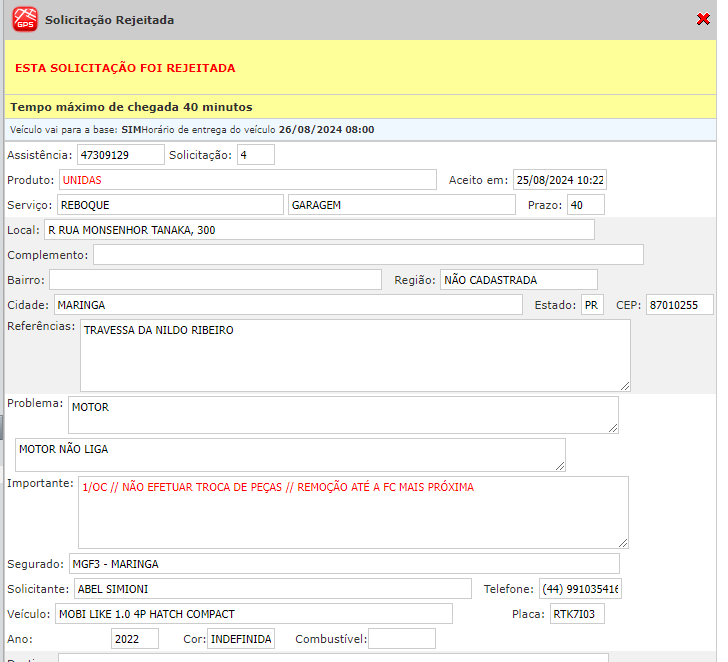
Task: Click the Referências text area
Action: [x=355, y=355]
